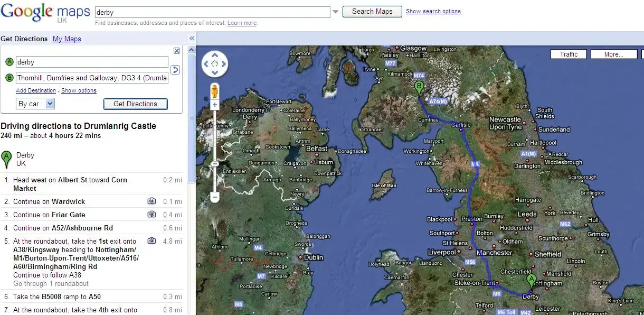The height and width of the screenshot is (315, 644).
Task: Click the M62 road shield near Leeds
Action: click(565, 224)
